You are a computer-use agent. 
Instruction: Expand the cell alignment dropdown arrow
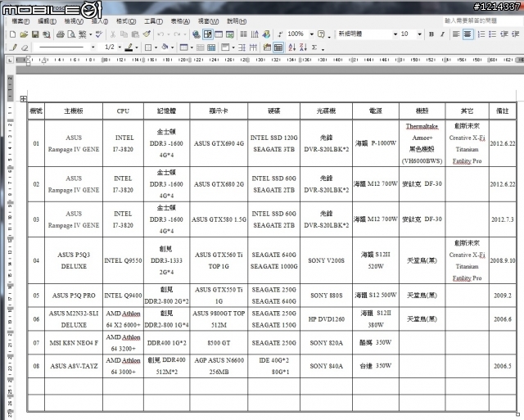pos(233,47)
